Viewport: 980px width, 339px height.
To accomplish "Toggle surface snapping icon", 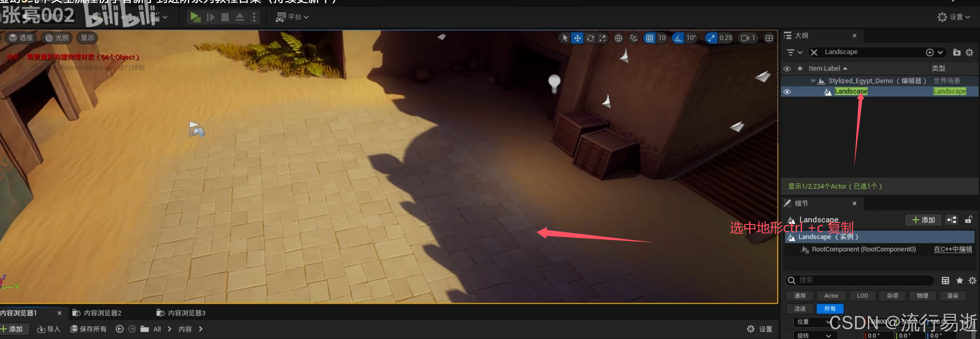I will [634, 38].
